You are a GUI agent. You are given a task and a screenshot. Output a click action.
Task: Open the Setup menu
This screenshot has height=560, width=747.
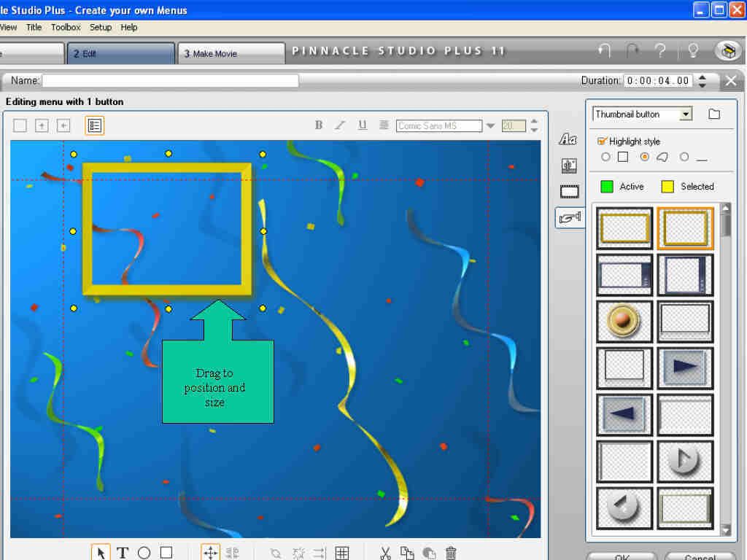point(101,27)
